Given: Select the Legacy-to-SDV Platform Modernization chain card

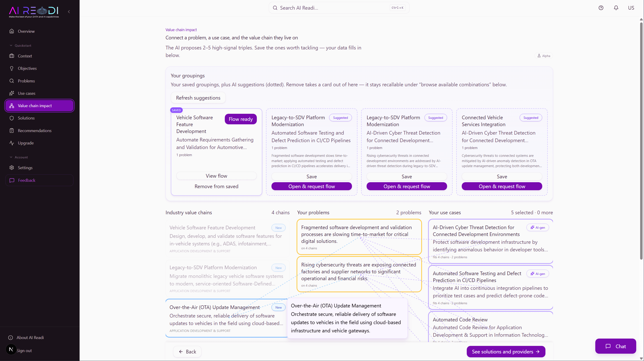Looking at the screenshot, I should (x=227, y=278).
